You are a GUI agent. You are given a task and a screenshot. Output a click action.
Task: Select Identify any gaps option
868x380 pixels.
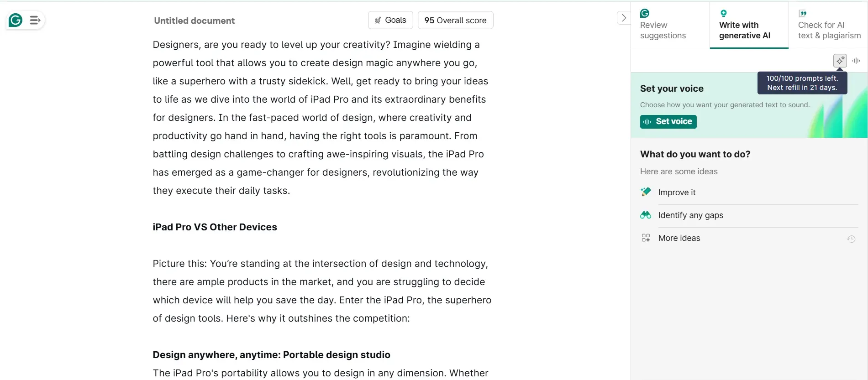[690, 215]
